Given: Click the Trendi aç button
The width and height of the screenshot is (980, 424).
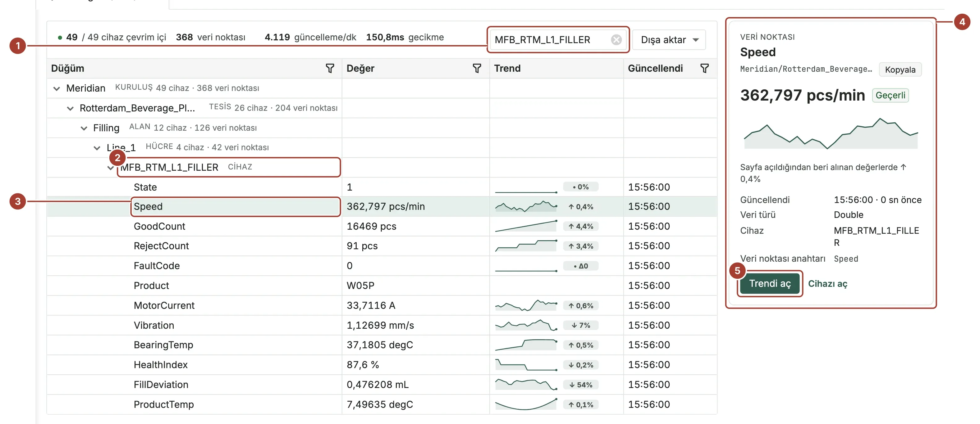Looking at the screenshot, I should (770, 283).
